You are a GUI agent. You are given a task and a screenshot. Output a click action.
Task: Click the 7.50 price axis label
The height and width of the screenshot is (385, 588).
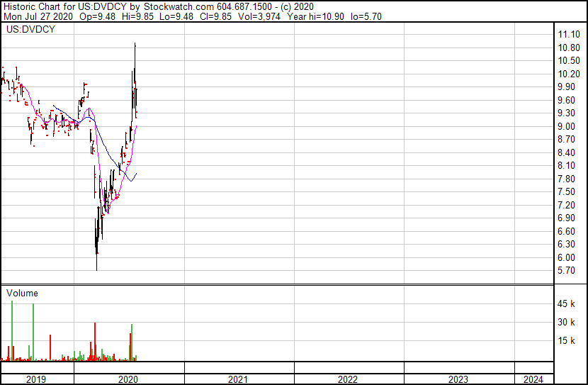click(x=566, y=191)
